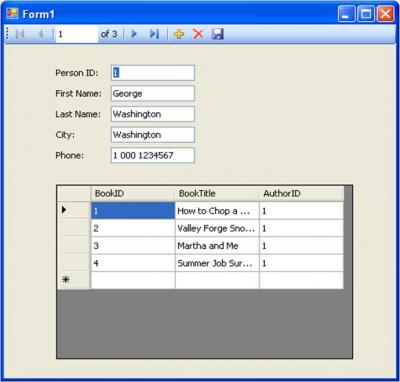400x382 pixels.
Task: Delete current record with red X
Action: click(198, 34)
